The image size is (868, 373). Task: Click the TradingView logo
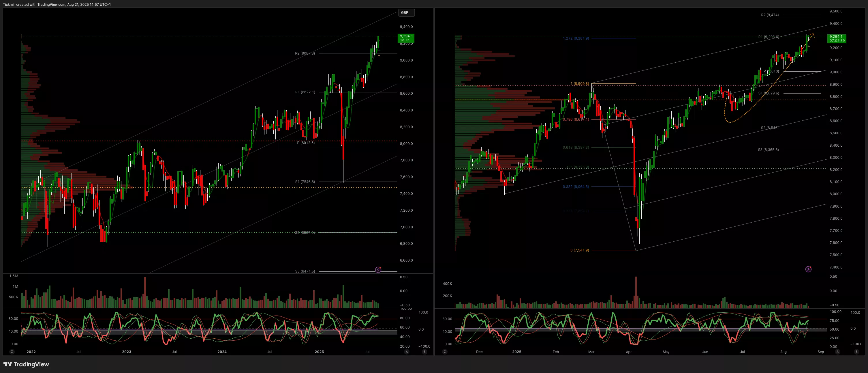(x=26, y=364)
